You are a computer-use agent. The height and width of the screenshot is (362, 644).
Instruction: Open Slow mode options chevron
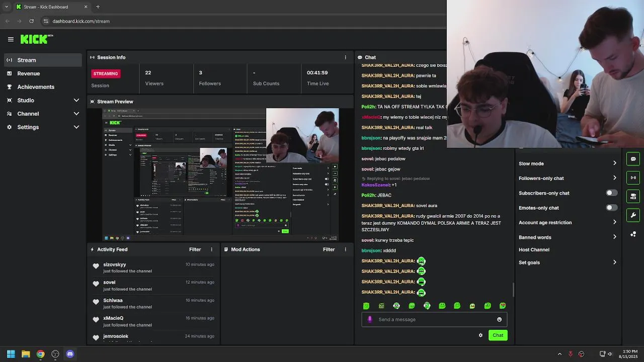[x=614, y=163]
